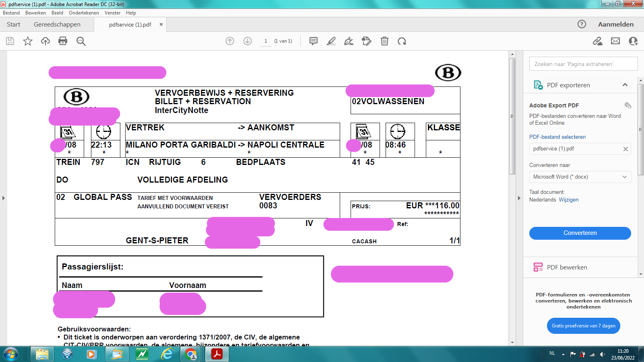Remove the selected pdfservice (1).pdf file
The image size is (644, 362).
625,149
